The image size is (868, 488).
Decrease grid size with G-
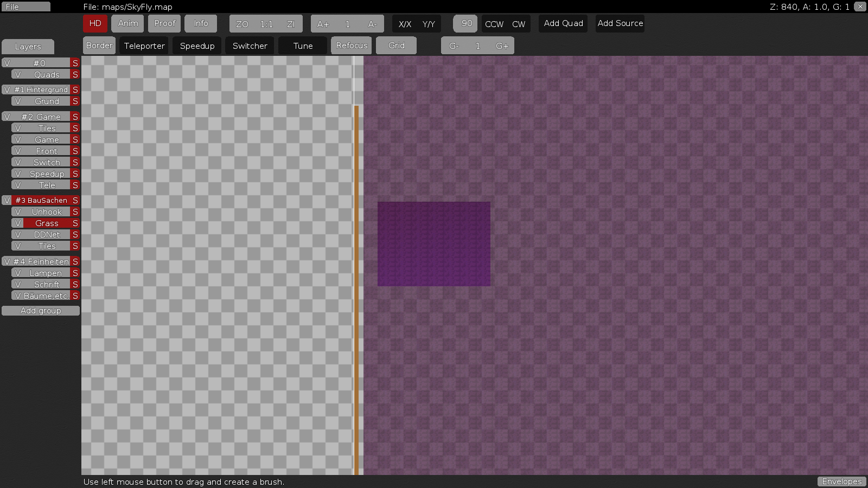tap(454, 46)
